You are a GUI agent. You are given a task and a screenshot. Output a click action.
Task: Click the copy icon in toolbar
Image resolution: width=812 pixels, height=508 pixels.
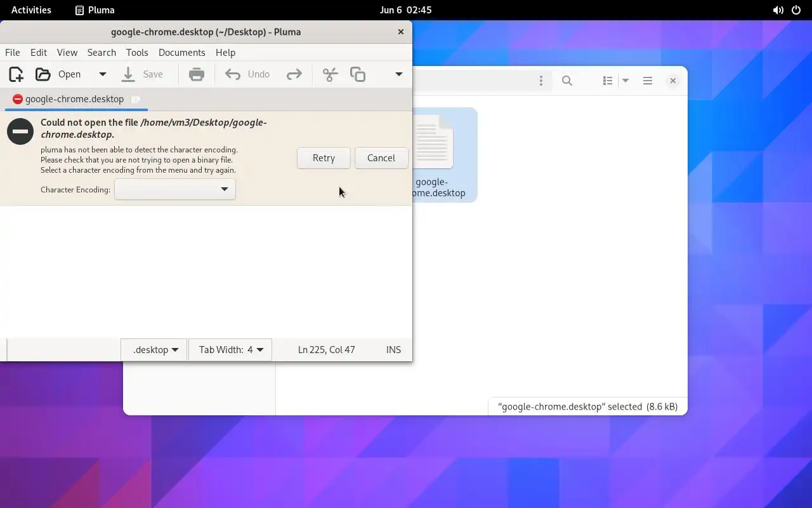[x=358, y=74]
